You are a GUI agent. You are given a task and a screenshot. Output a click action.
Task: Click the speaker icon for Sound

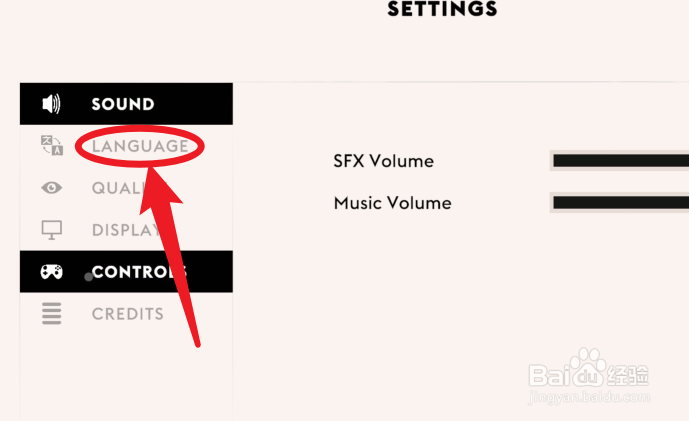(51, 104)
